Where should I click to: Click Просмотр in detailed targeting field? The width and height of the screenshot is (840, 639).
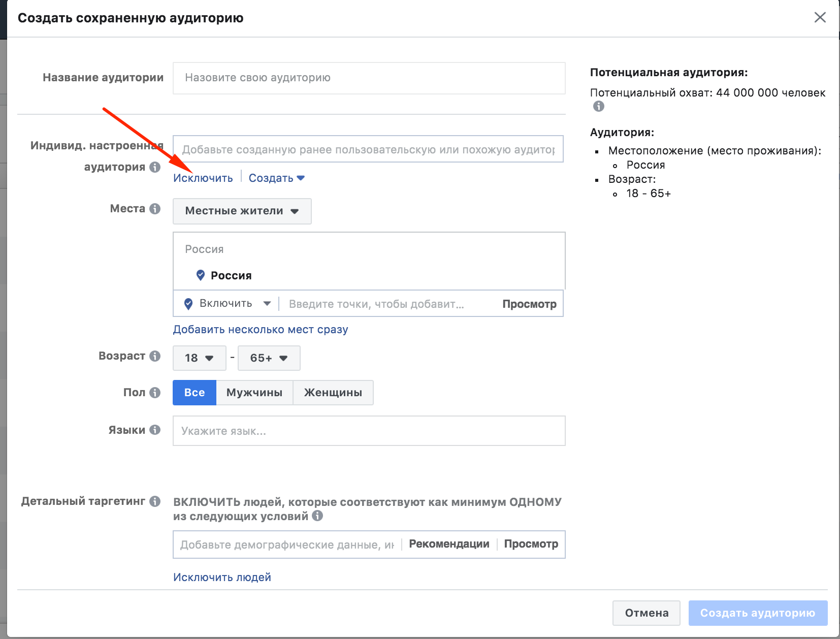(x=531, y=544)
